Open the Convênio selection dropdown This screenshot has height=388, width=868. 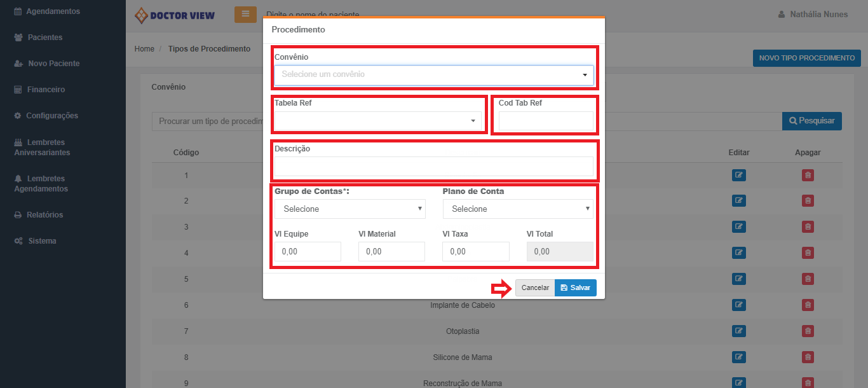[x=434, y=75]
